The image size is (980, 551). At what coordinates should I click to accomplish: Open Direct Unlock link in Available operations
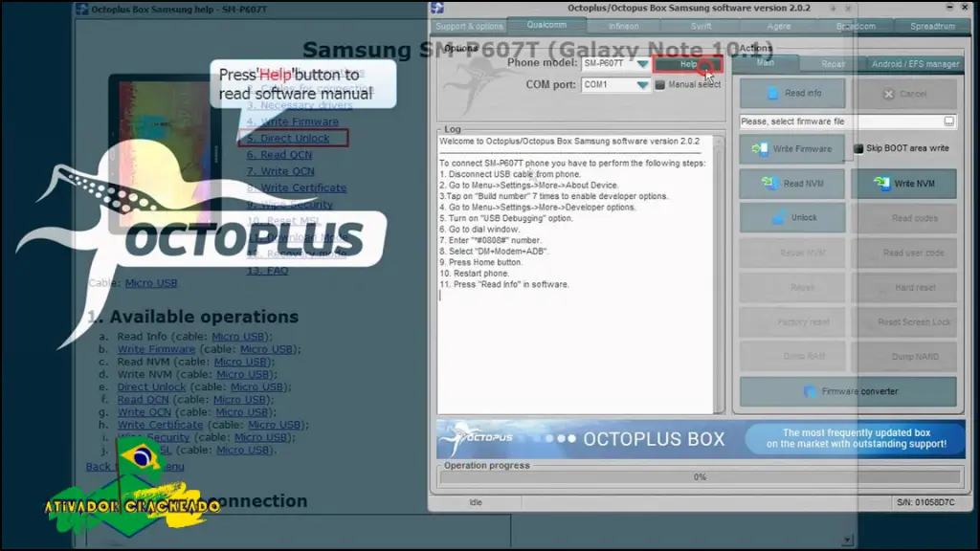151,386
